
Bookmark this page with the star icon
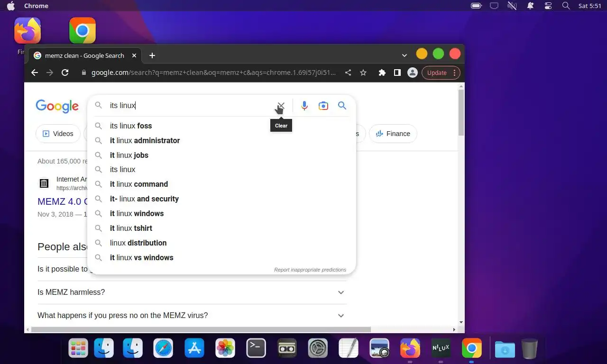(363, 73)
